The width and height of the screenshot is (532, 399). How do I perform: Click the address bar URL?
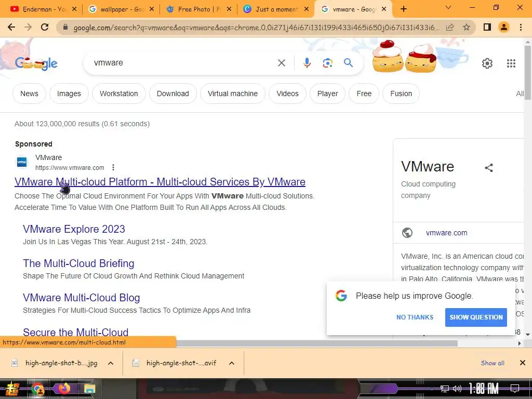[256, 28]
